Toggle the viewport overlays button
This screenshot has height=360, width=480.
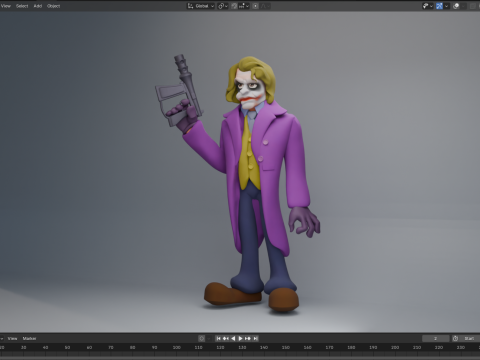[456, 6]
